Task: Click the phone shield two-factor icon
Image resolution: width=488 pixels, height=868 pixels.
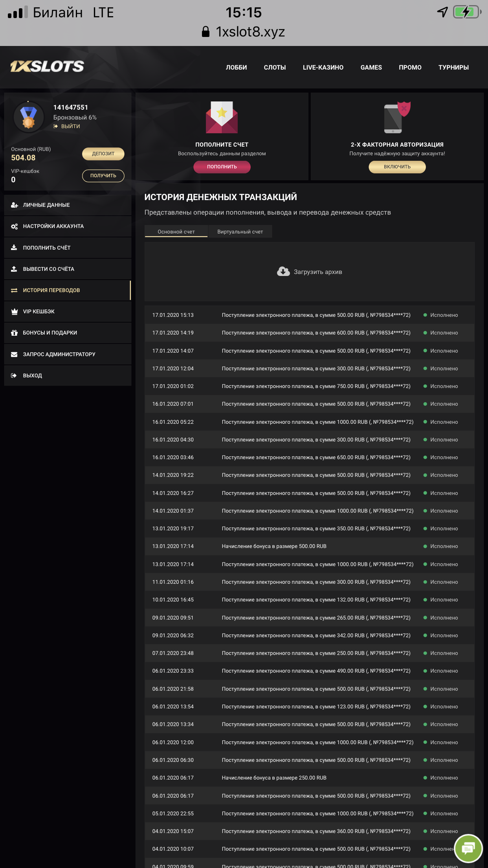Action: 397,118
